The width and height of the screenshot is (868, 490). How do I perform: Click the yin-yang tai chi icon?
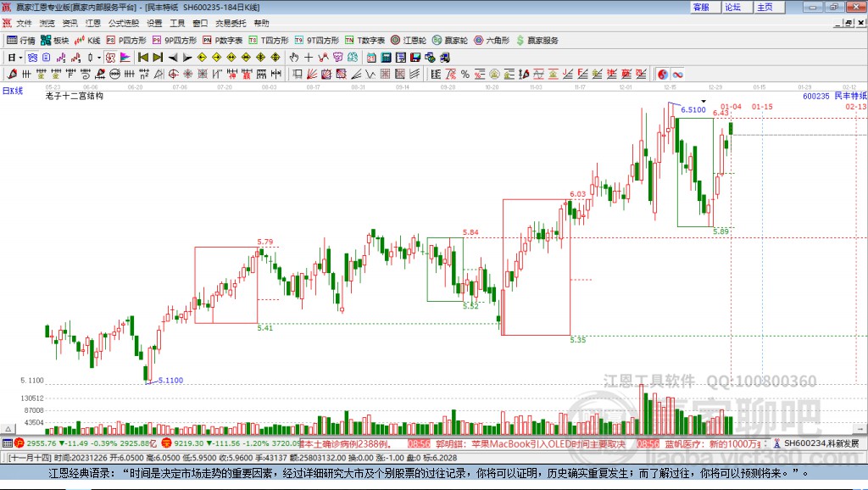pyautogui.click(x=662, y=75)
